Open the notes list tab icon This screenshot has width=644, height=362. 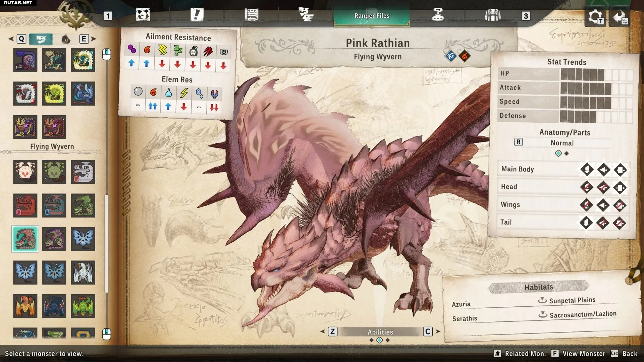251,15
